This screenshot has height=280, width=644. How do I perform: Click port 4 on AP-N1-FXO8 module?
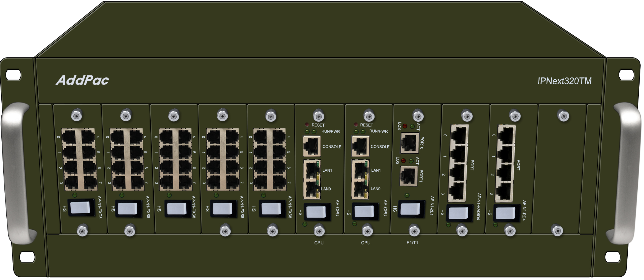pos(88,137)
